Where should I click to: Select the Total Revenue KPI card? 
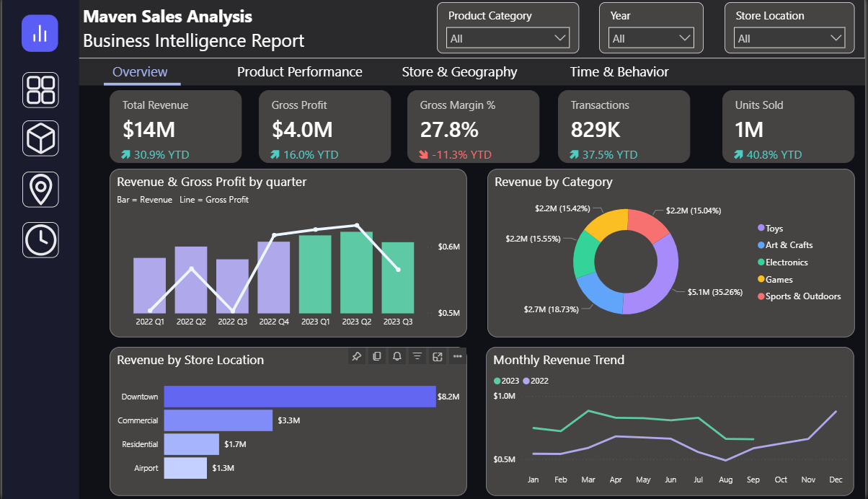click(x=175, y=127)
